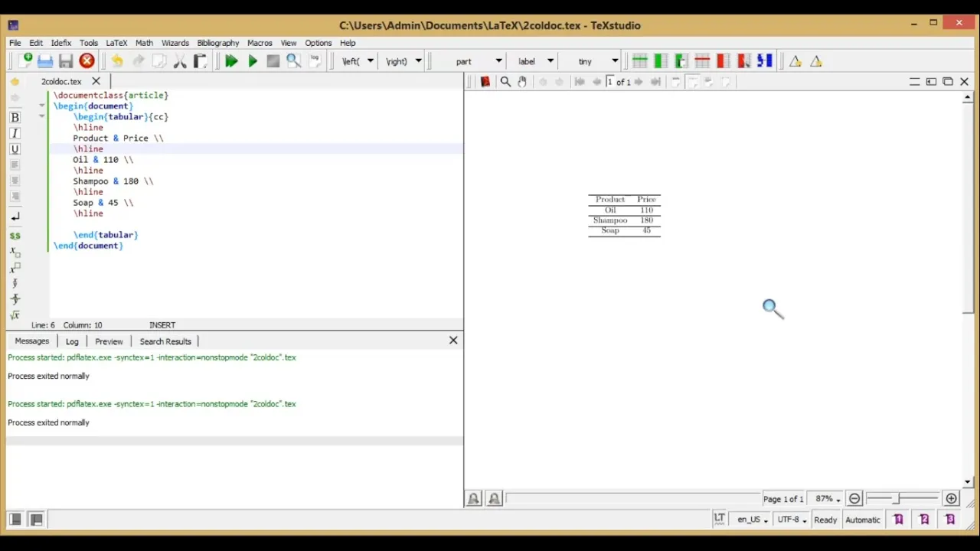The image size is (980, 551).
Task: Click the red PDF viewer sync icon
Action: [485, 82]
